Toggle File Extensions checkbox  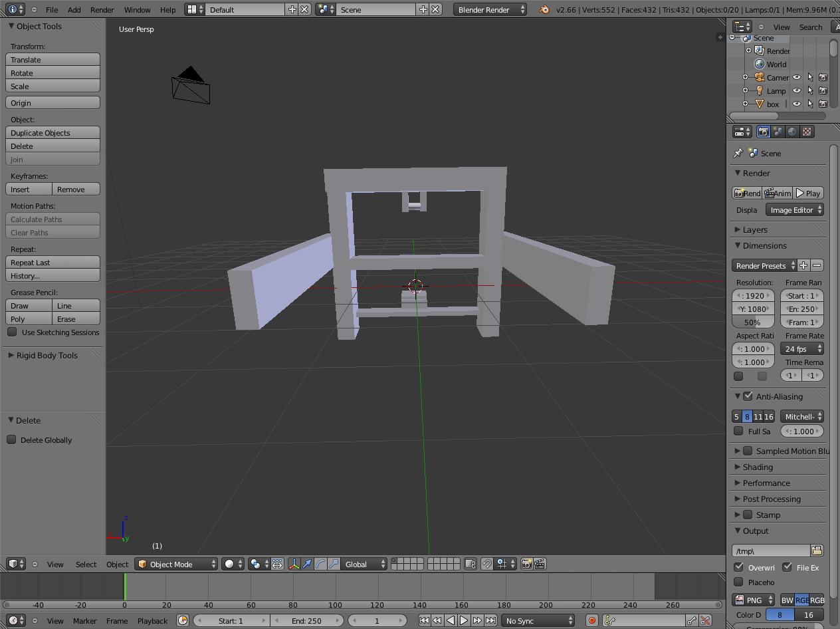pyautogui.click(x=787, y=567)
